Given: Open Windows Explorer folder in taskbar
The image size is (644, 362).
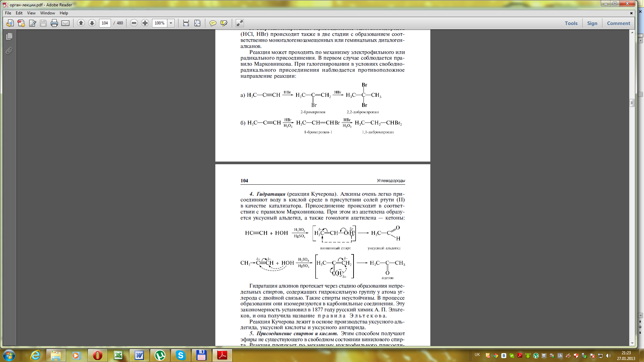Looking at the screenshot, I should [x=56, y=355].
